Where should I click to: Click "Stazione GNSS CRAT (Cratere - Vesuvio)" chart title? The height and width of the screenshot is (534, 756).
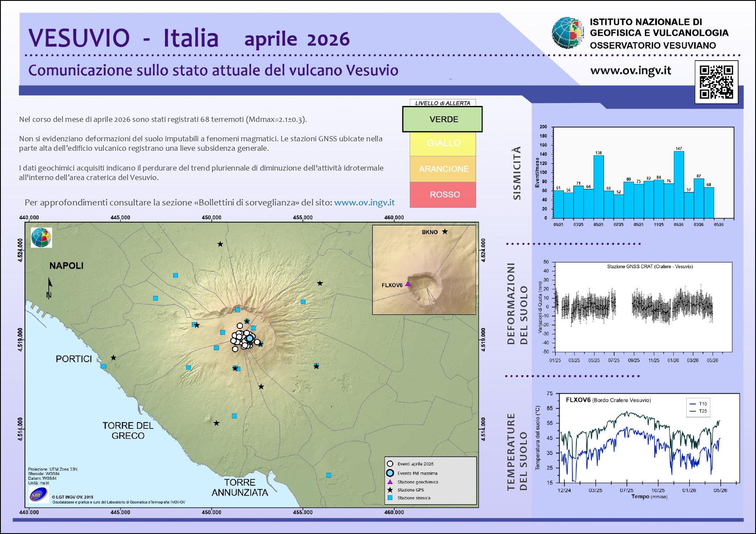[x=650, y=267]
